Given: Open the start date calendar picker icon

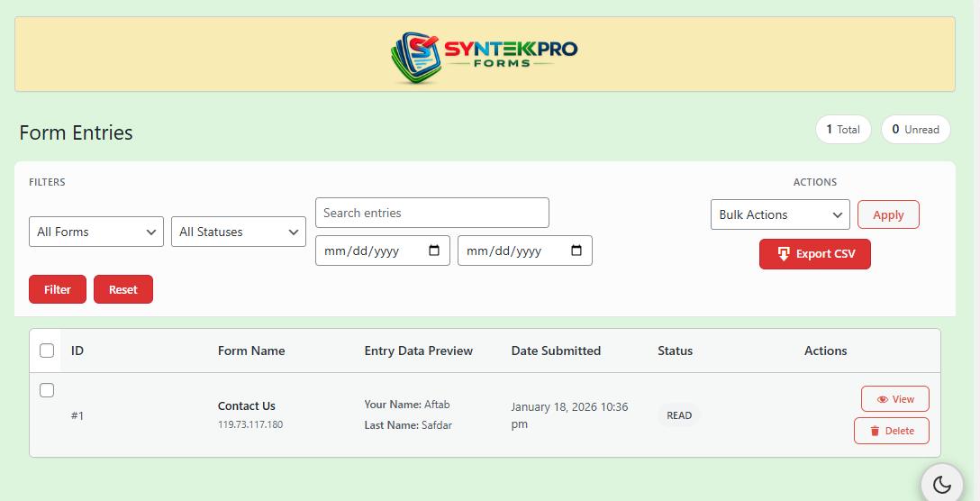Looking at the screenshot, I should pos(434,250).
